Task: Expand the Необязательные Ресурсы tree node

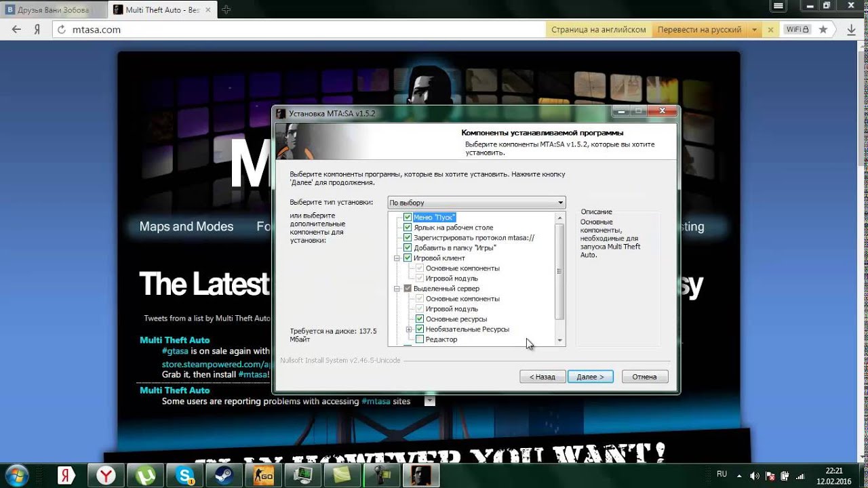Action: tap(409, 329)
